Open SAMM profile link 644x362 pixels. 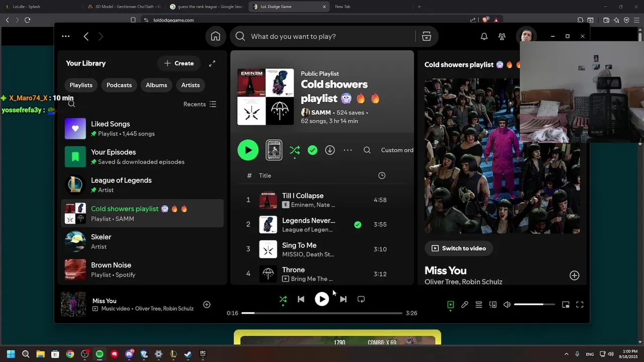point(321,113)
